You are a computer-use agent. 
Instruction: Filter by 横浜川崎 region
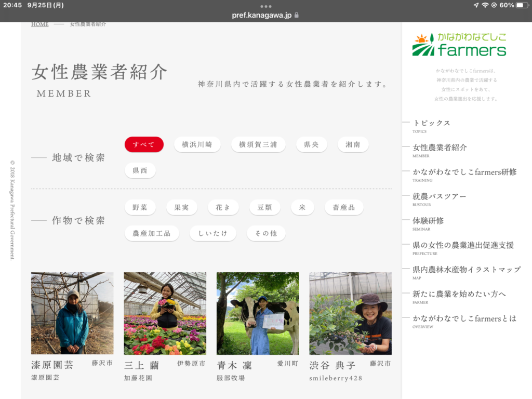coord(197,144)
